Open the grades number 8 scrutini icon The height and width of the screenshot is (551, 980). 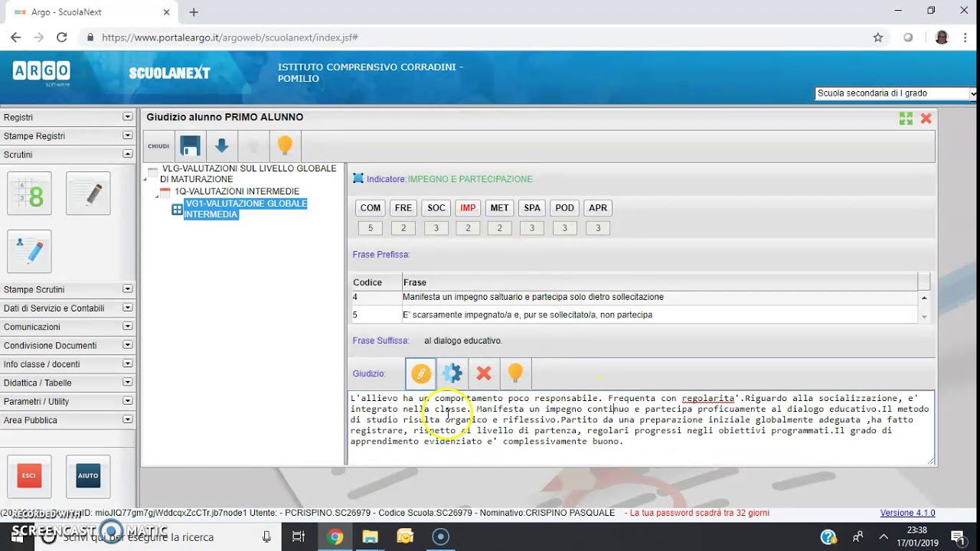tap(29, 193)
